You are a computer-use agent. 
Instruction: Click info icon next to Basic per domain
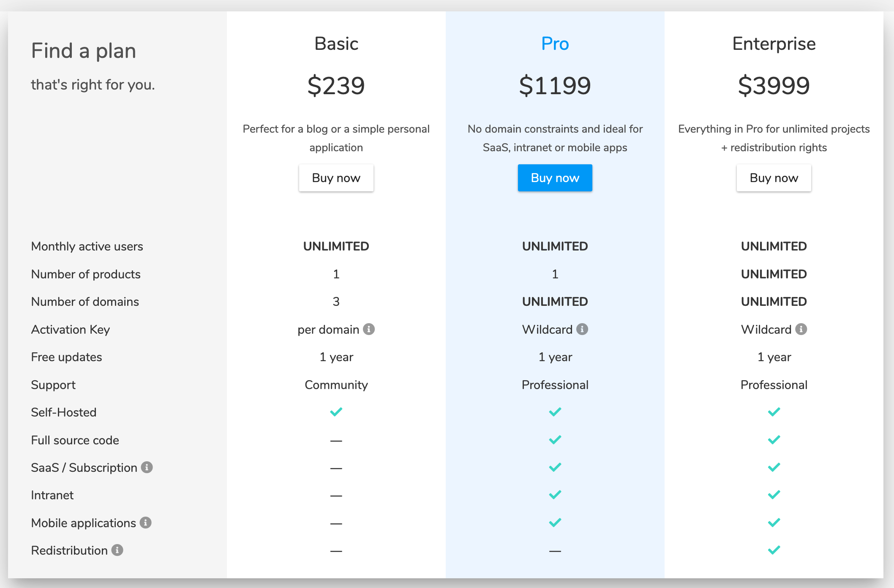[369, 329]
